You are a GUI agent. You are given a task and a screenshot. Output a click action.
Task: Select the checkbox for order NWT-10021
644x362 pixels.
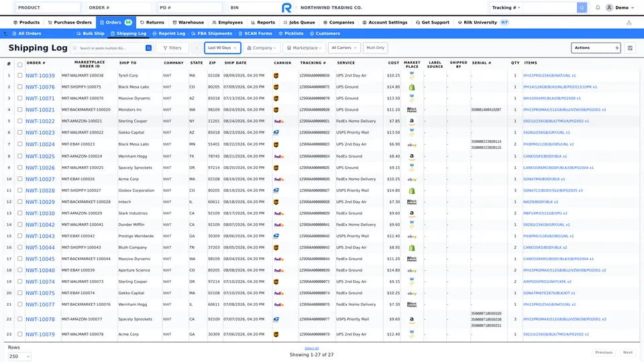(19, 109)
